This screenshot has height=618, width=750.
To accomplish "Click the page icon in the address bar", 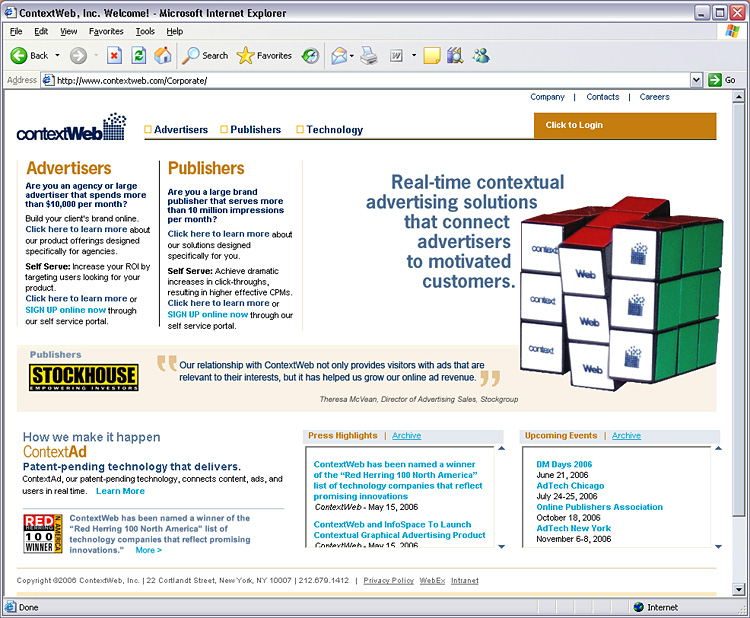I will pyautogui.click(x=48, y=80).
